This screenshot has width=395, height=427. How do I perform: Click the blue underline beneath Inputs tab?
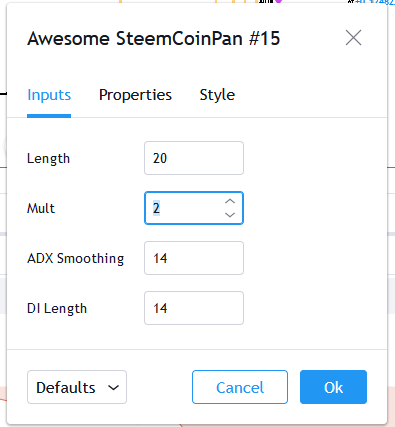[49, 116]
